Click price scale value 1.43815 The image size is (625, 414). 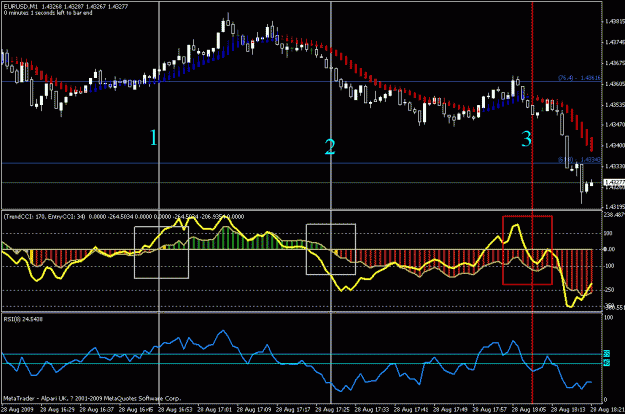point(614,22)
